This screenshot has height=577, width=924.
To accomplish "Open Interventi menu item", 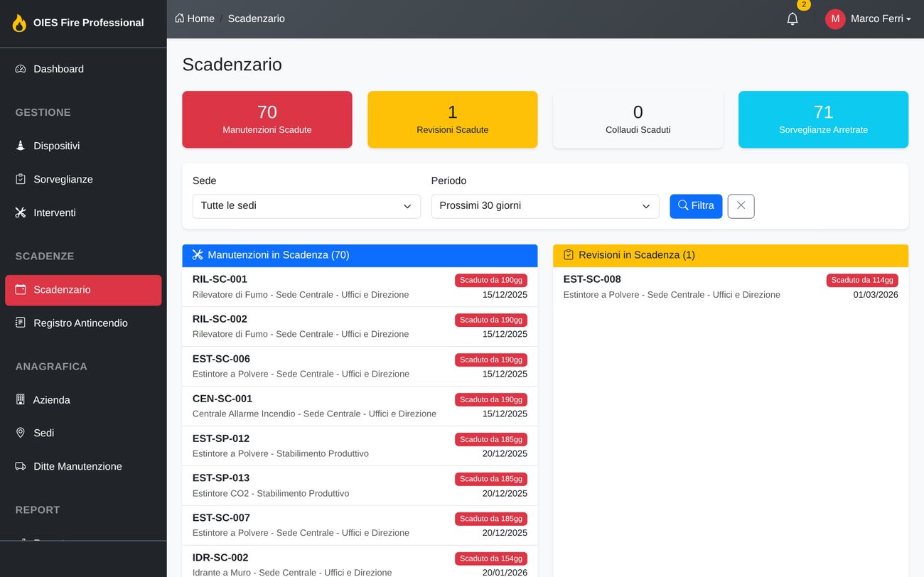I will pos(83,212).
